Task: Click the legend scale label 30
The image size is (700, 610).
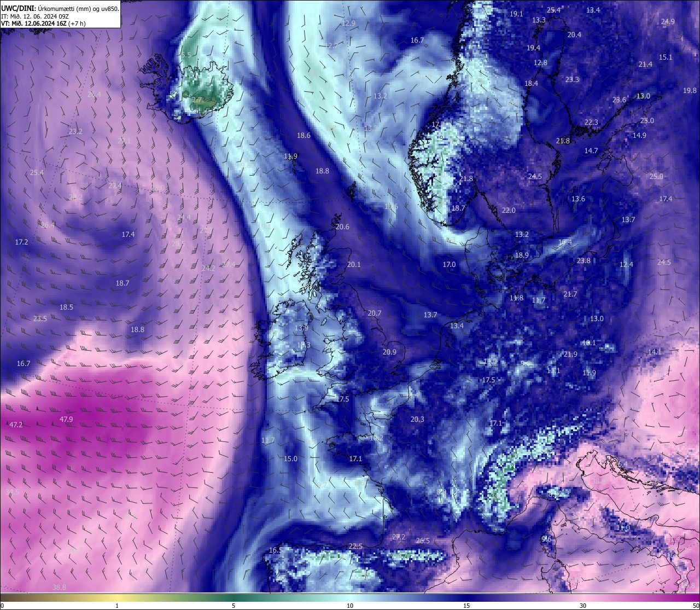Action: [583, 606]
